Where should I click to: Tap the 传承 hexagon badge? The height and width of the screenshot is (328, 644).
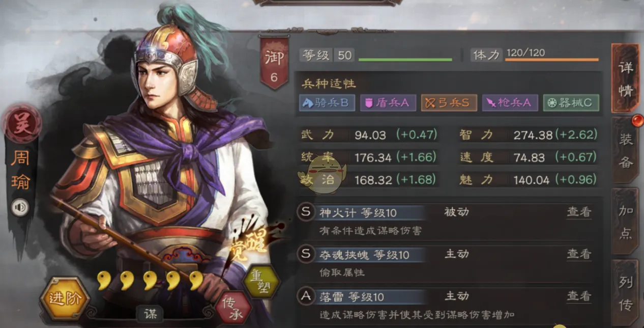[x=233, y=308]
